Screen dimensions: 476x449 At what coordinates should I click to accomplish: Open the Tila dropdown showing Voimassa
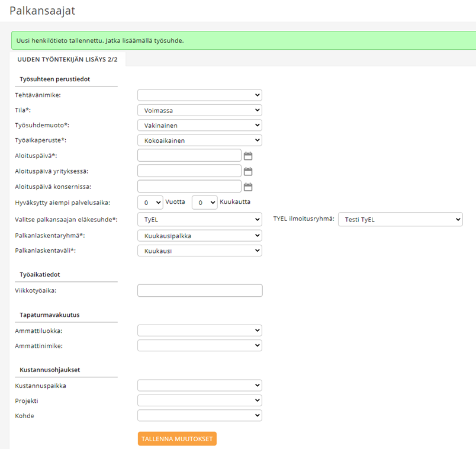pos(200,110)
